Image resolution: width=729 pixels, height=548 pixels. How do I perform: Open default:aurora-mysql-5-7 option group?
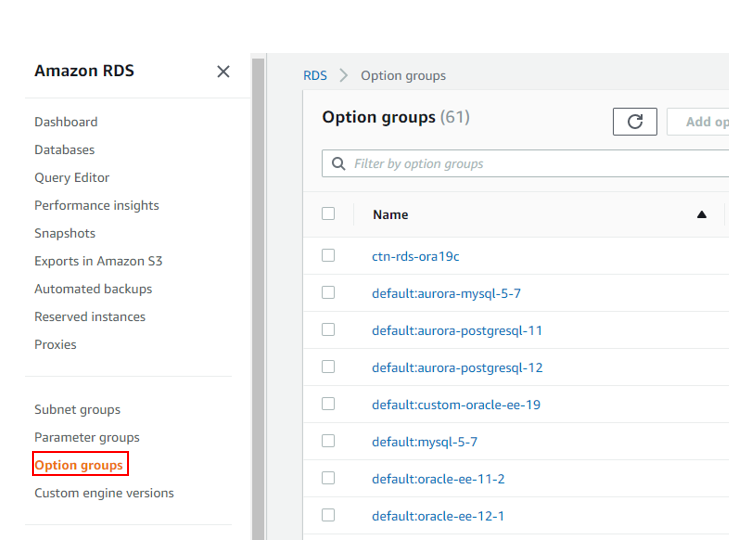point(446,293)
